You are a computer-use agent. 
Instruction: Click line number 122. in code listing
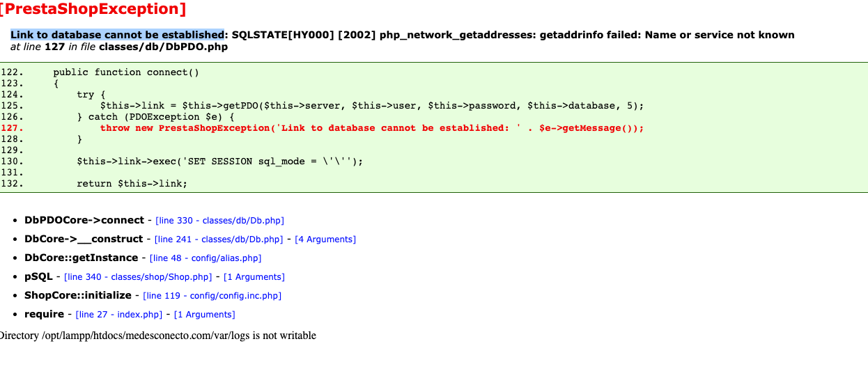[x=12, y=72]
